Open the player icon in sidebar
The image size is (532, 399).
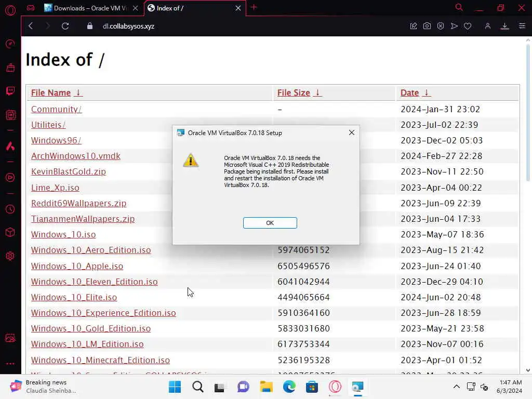(x=10, y=178)
